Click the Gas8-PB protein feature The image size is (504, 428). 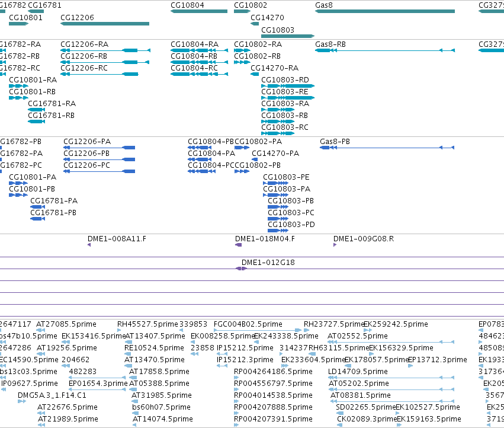(x=387, y=148)
